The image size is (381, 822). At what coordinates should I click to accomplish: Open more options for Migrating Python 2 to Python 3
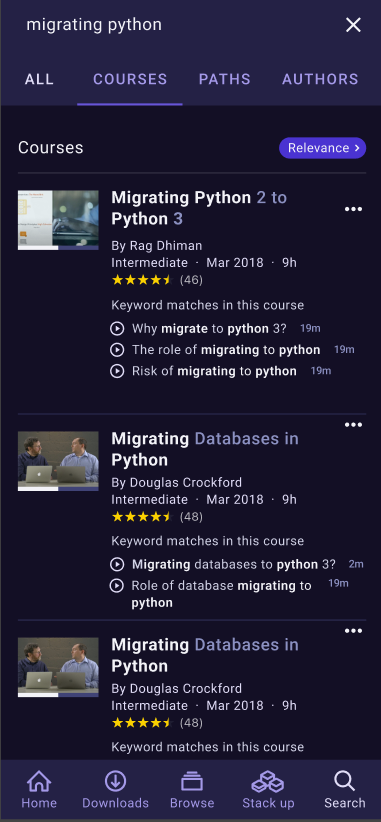(x=353, y=209)
